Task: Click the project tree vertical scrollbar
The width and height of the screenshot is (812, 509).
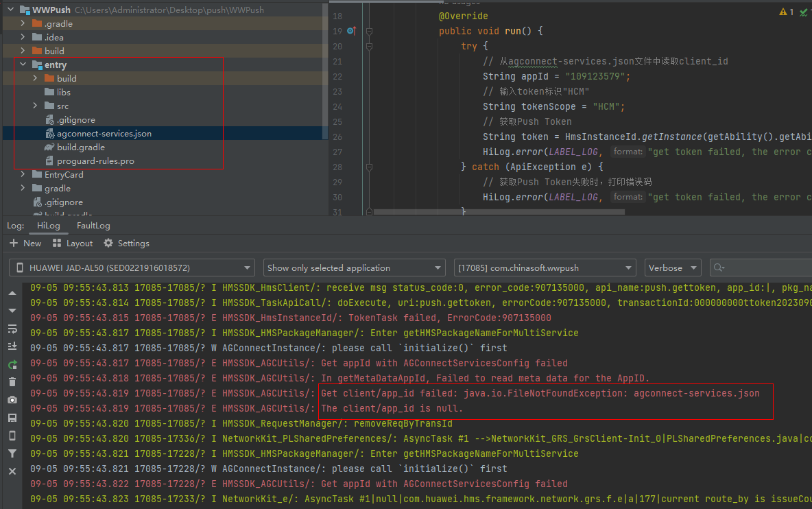Action: pos(324,71)
